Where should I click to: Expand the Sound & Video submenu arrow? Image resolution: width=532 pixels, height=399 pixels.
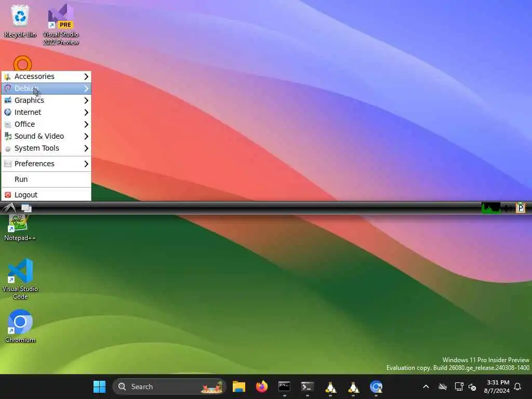86,137
